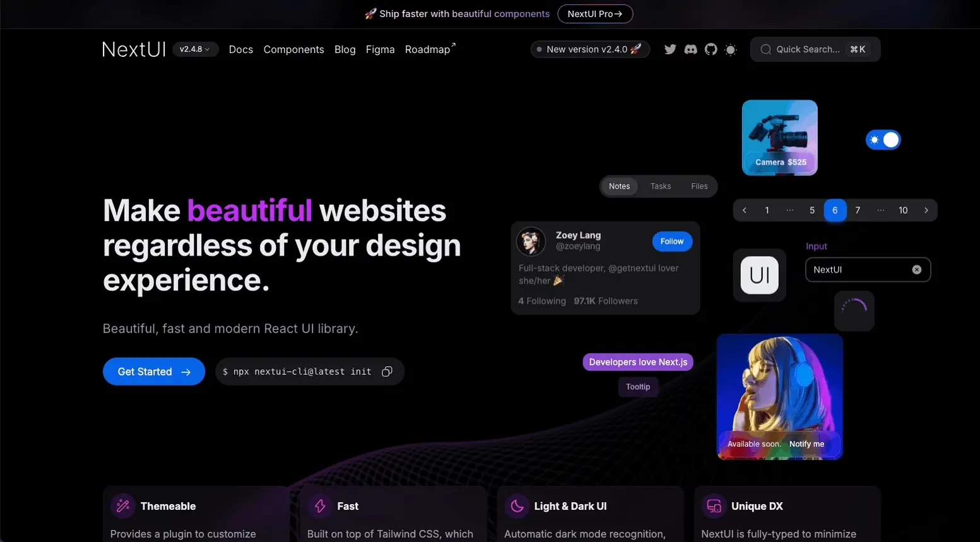Open the Figma link

click(x=381, y=49)
